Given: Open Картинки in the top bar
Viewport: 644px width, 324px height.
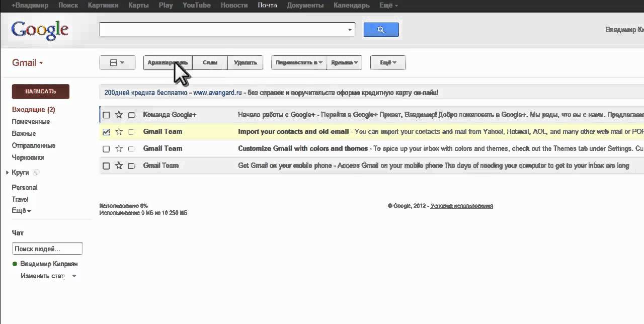Looking at the screenshot, I should click(x=103, y=6).
